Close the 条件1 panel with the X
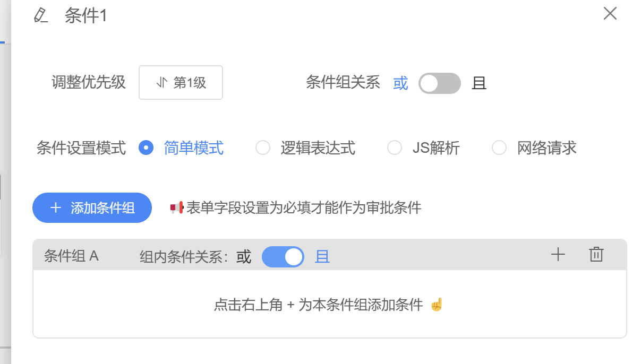 click(x=610, y=14)
